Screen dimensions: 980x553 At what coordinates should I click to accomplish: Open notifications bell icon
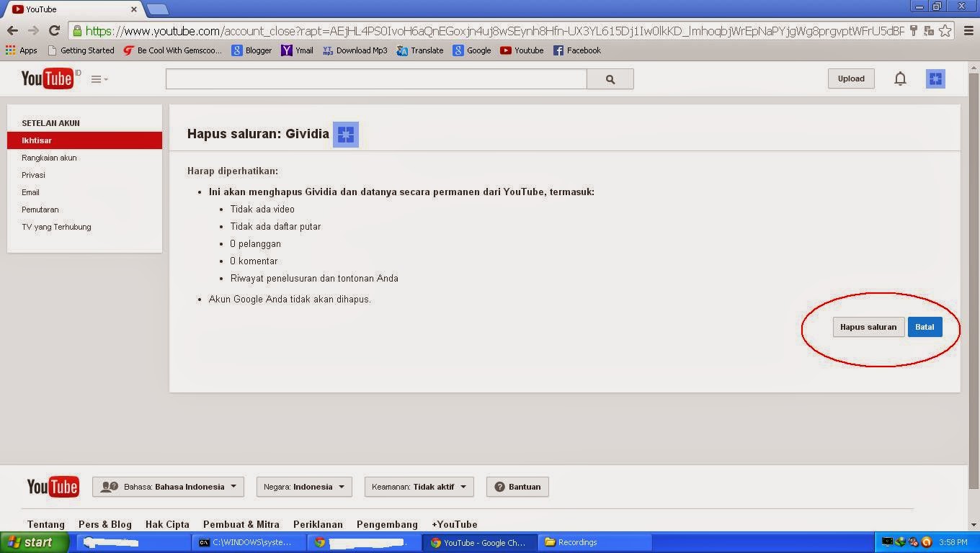pyautogui.click(x=900, y=78)
